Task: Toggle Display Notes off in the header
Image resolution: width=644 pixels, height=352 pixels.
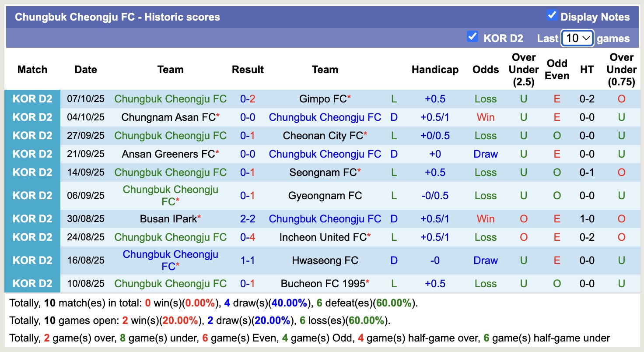Action: (551, 15)
